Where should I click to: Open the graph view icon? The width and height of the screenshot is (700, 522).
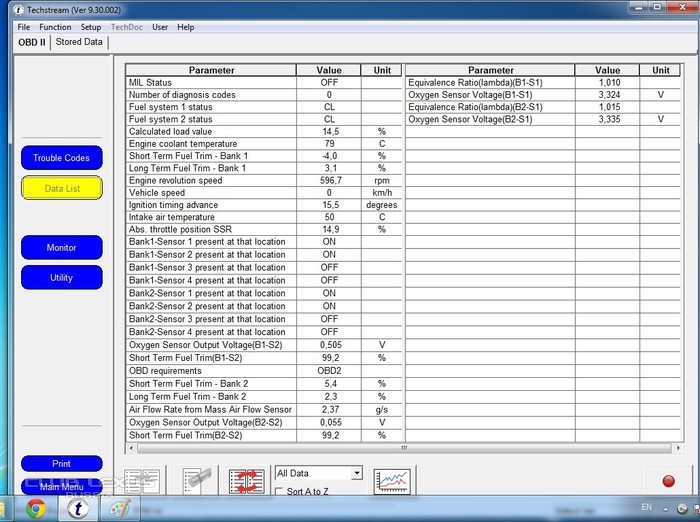[392, 481]
